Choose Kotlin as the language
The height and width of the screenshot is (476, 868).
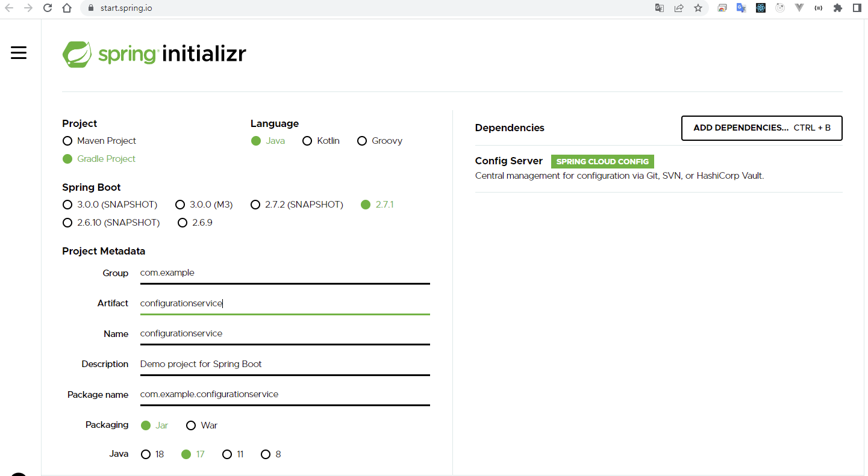point(321,141)
